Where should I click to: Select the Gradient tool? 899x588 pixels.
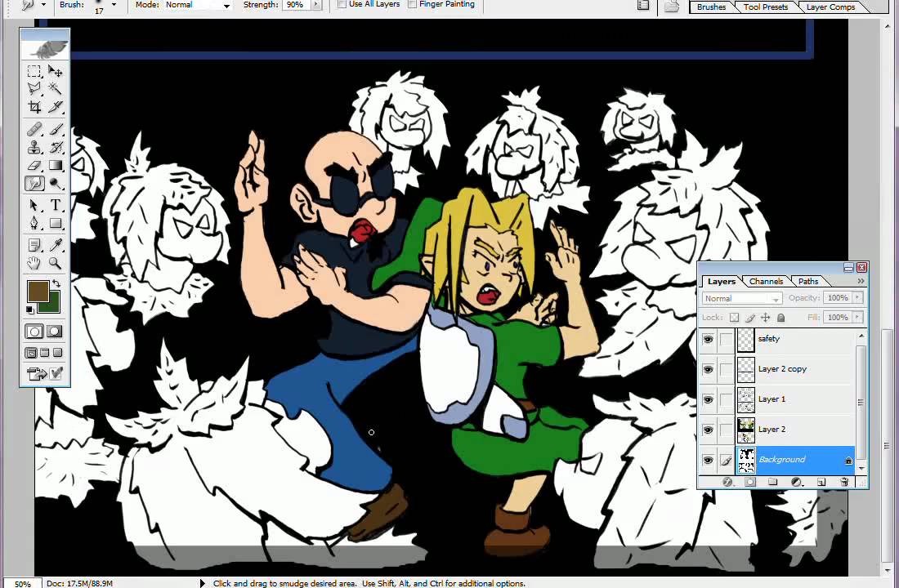point(56,166)
